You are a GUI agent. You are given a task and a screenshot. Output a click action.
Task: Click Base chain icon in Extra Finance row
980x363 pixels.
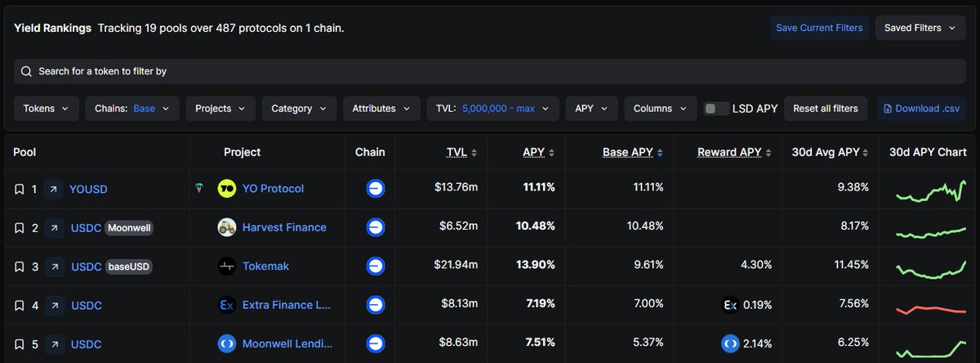click(376, 305)
